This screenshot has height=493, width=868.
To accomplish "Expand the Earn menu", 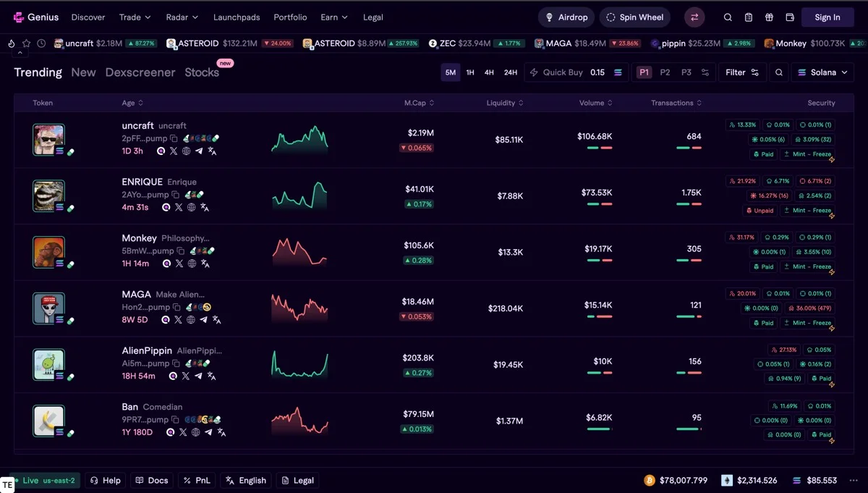I will (x=334, y=17).
